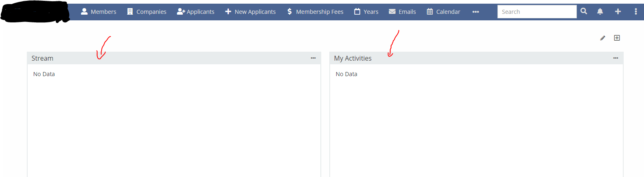Open the notifications bell
This screenshot has width=644, height=177.
[x=600, y=11]
